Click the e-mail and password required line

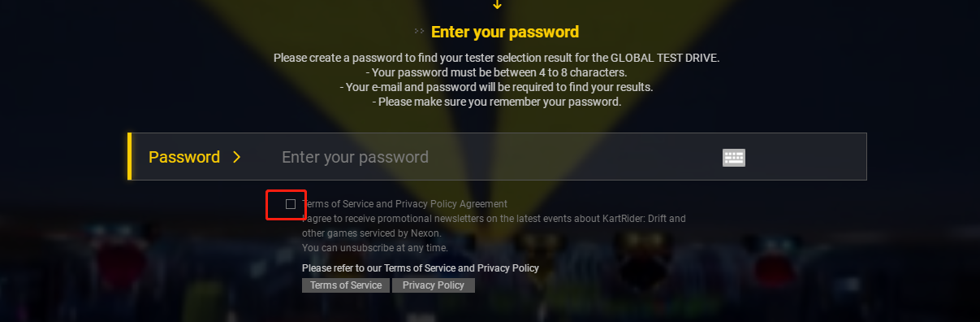496,87
